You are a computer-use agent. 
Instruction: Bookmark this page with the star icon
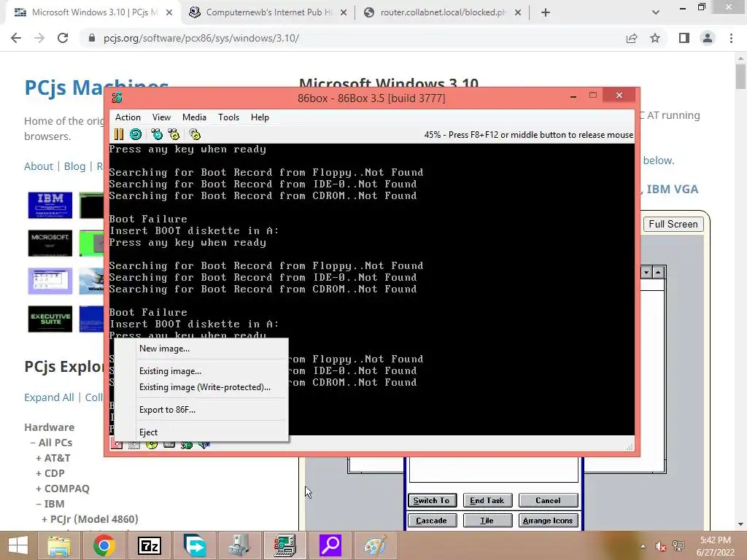coord(655,38)
